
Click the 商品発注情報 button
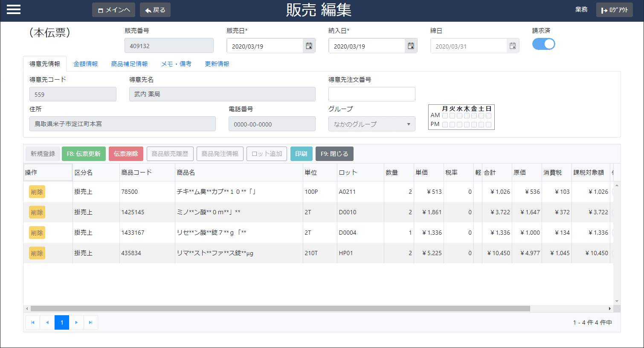(220, 154)
